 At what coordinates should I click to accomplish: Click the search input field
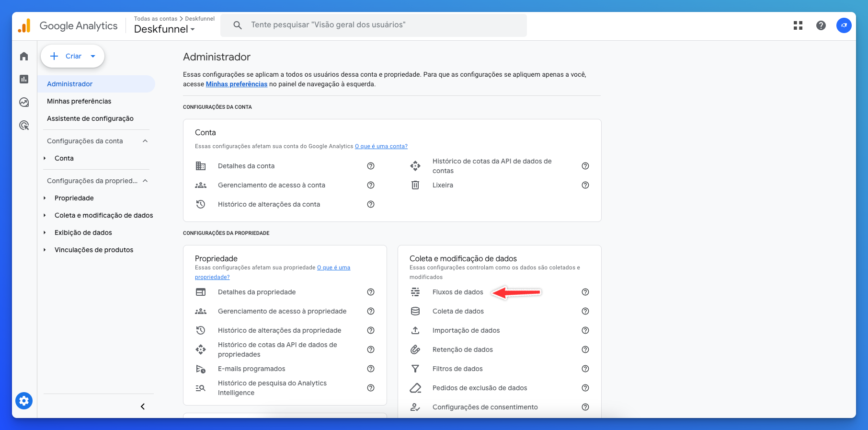pos(374,25)
